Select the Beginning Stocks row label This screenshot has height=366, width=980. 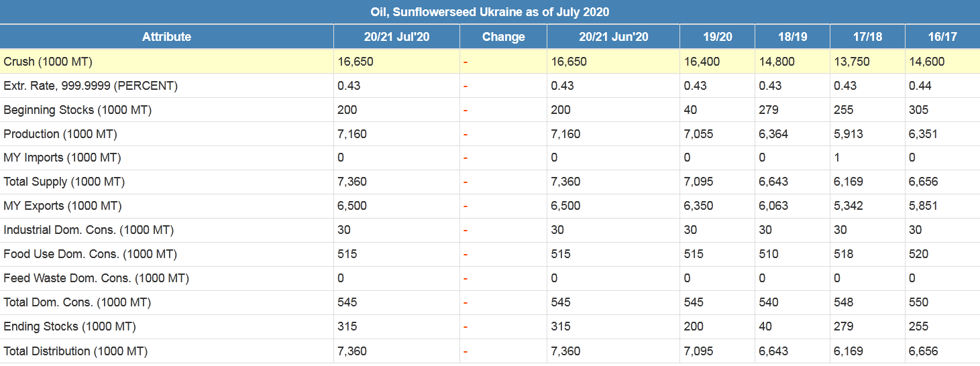pos(78,110)
